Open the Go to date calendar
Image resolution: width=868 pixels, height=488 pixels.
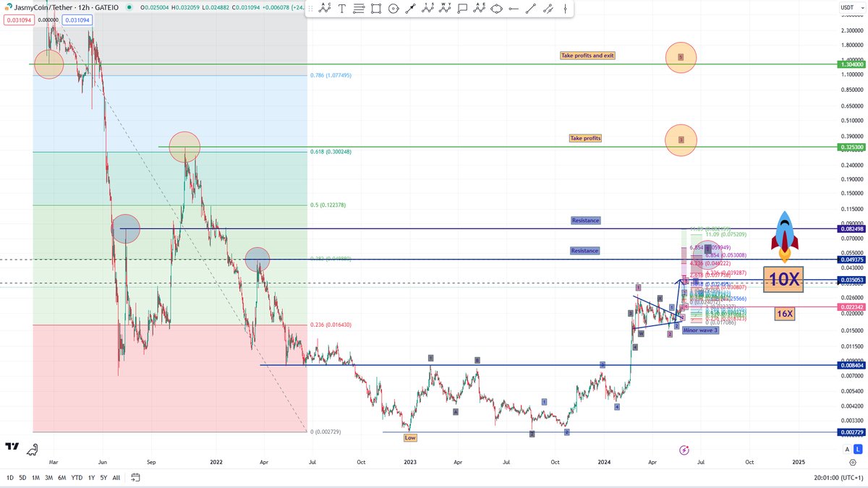click(135, 478)
